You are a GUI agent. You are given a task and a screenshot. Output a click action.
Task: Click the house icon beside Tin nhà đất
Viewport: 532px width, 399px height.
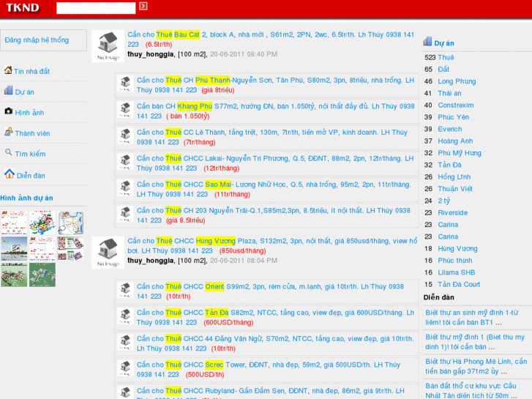[8, 70]
